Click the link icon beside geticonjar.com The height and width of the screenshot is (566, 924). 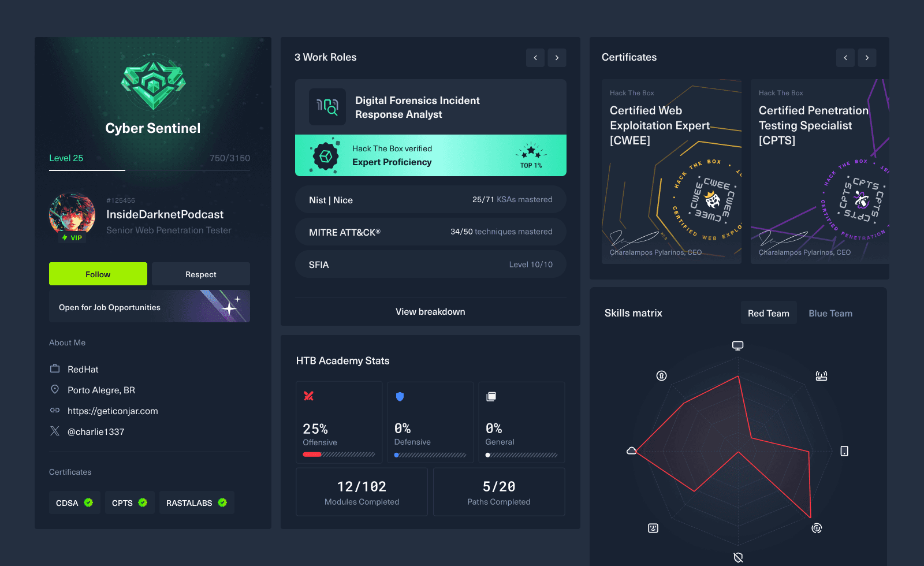[55, 410]
